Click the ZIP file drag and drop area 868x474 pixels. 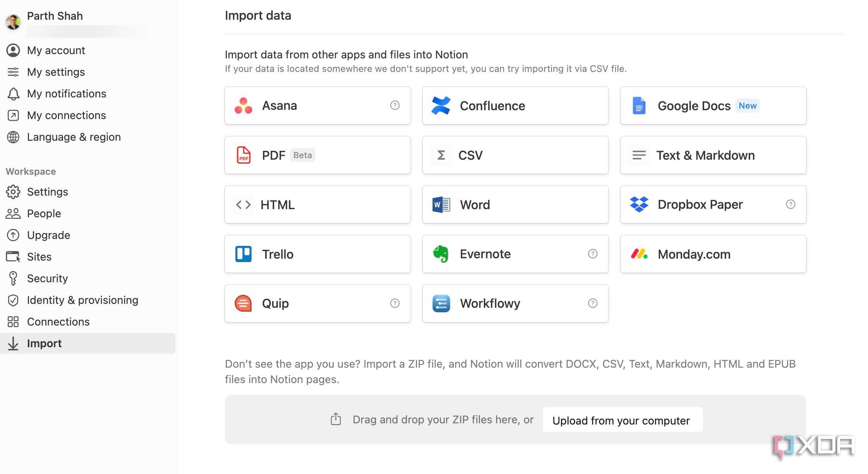516,419
